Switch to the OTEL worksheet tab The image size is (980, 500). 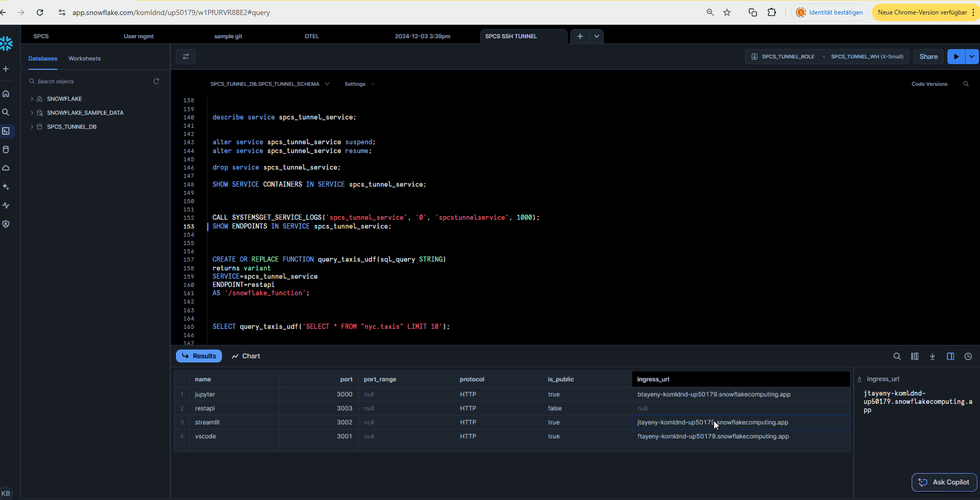tap(311, 36)
